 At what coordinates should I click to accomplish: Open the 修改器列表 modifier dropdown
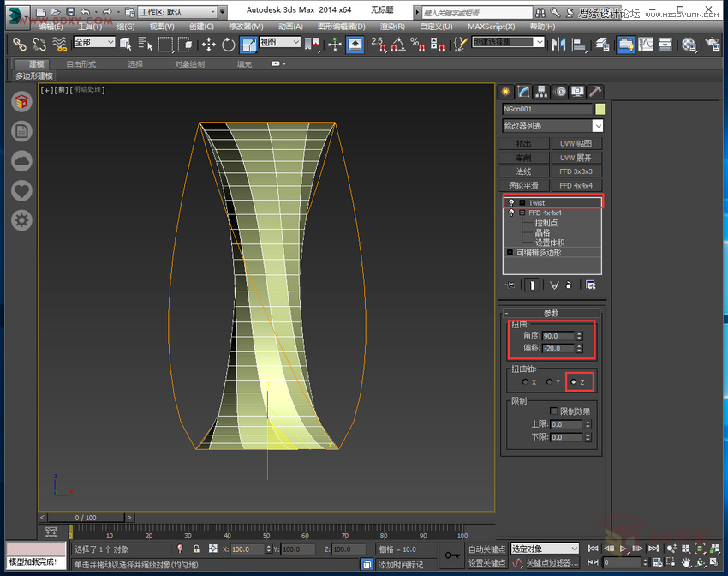[597, 125]
